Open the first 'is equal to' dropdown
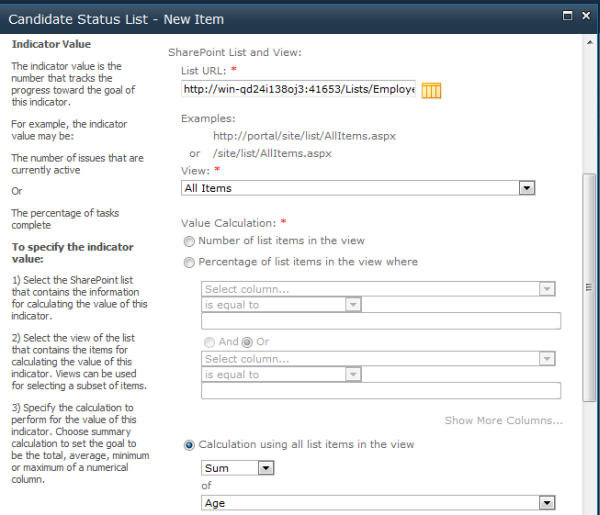The width and height of the screenshot is (600, 515). pos(281,305)
